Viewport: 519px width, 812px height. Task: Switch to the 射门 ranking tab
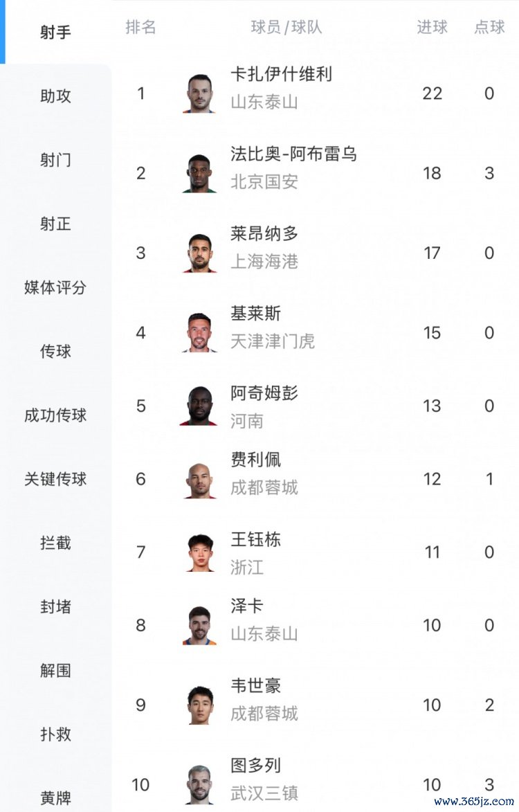55,160
